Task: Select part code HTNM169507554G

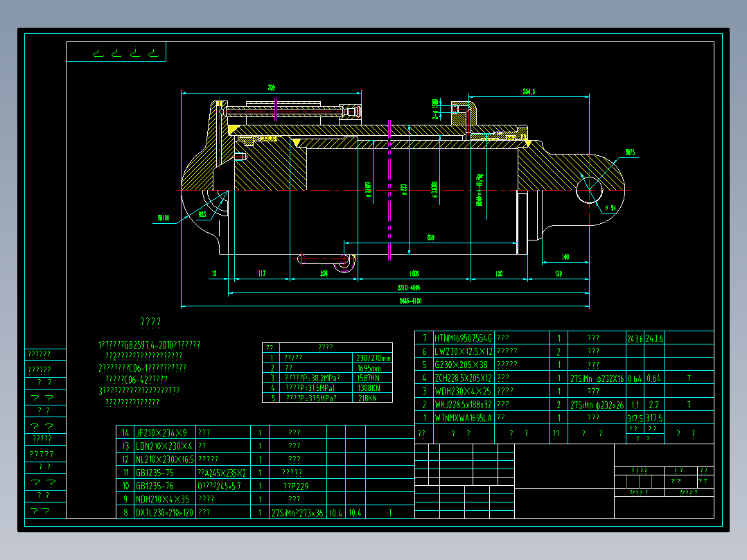Action: point(463,338)
